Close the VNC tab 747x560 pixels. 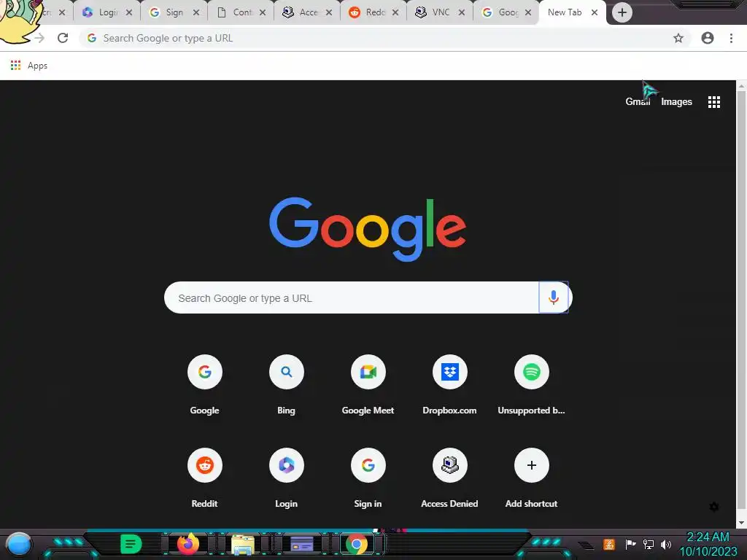[461, 12]
